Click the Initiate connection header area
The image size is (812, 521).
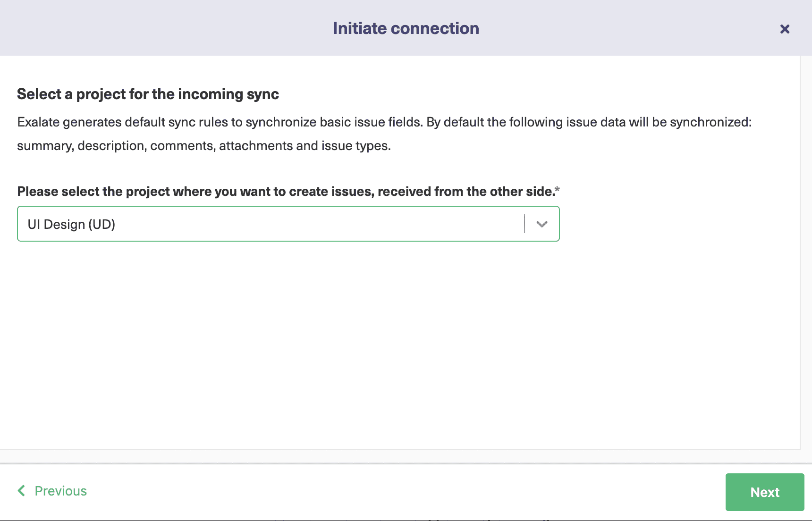406,28
